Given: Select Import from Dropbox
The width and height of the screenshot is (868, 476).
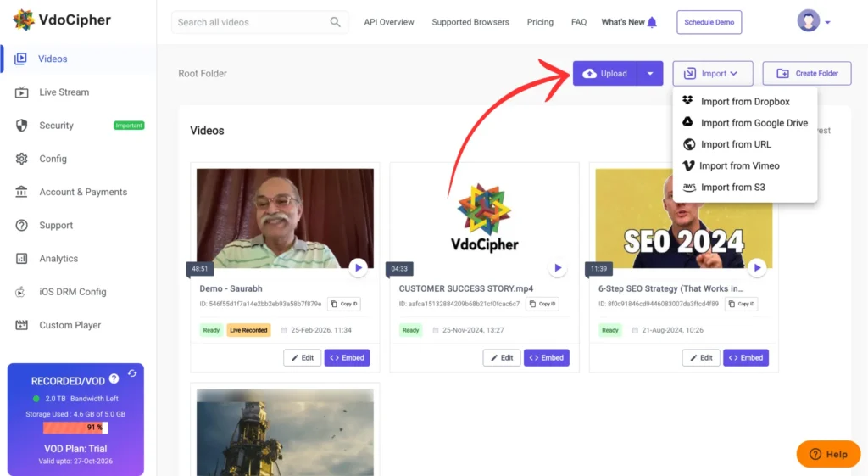Looking at the screenshot, I should click(744, 102).
